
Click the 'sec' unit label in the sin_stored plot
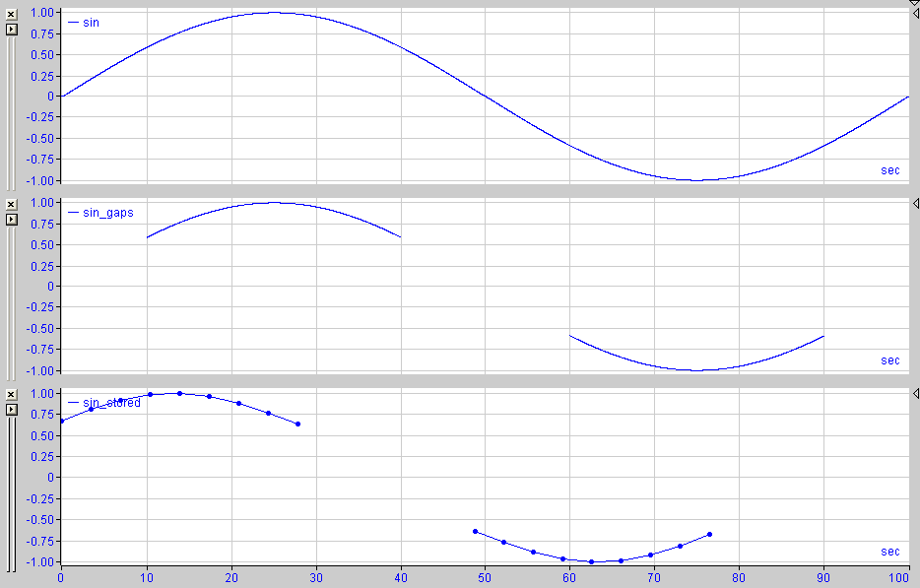890,551
